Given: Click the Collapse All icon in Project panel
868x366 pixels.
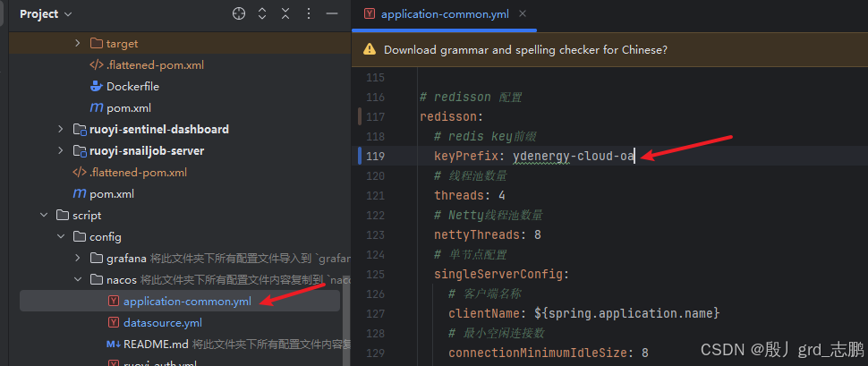Looking at the screenshot, I should 285,13.
